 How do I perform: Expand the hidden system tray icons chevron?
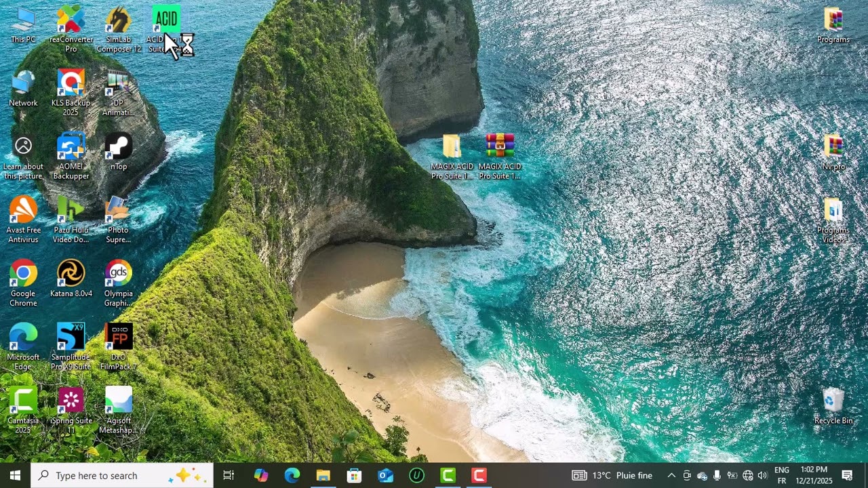[671, 475]
